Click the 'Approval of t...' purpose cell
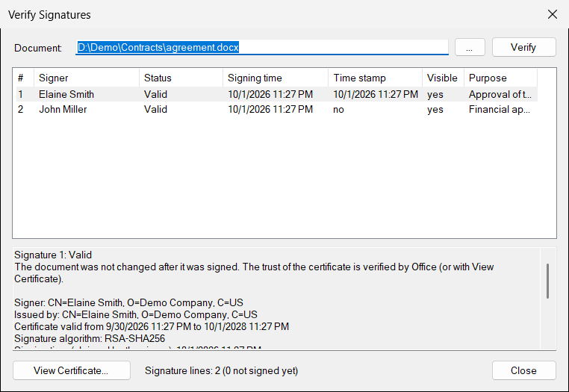 tap(500, 94)
